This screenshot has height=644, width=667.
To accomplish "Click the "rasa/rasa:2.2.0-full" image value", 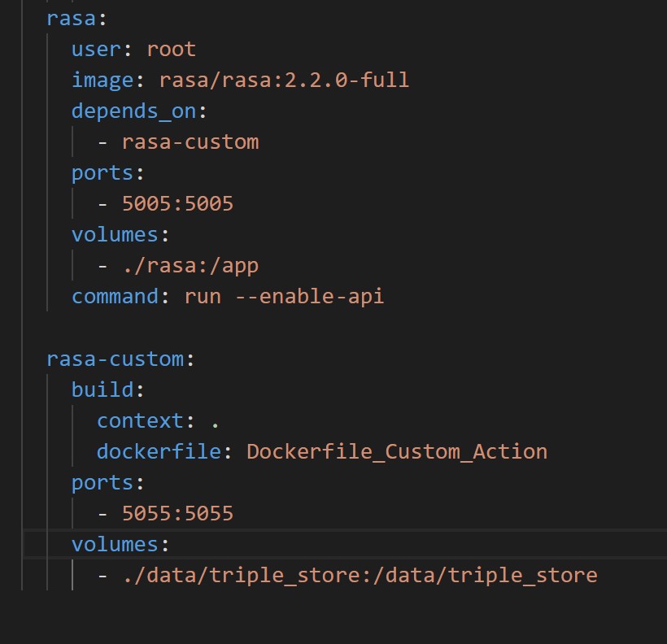I will 284,80.
